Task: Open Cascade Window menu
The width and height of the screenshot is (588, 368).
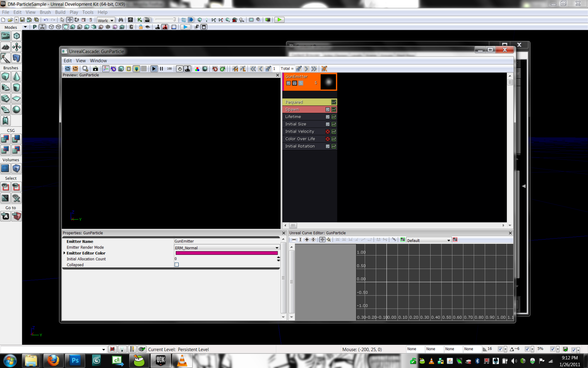Action: (x=98, y=60)
